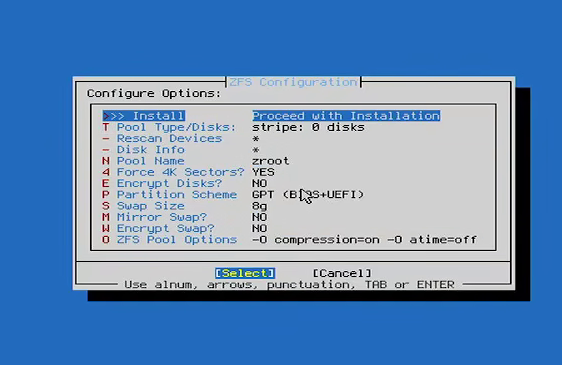Image resolution: width=562 pixels, height=365 pixels.
Task: Click the red E hotkey letter
Action: [x=106, y=183]
